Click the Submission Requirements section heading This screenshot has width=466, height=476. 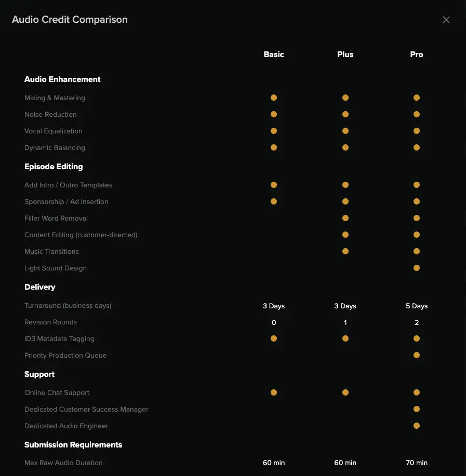73,445
